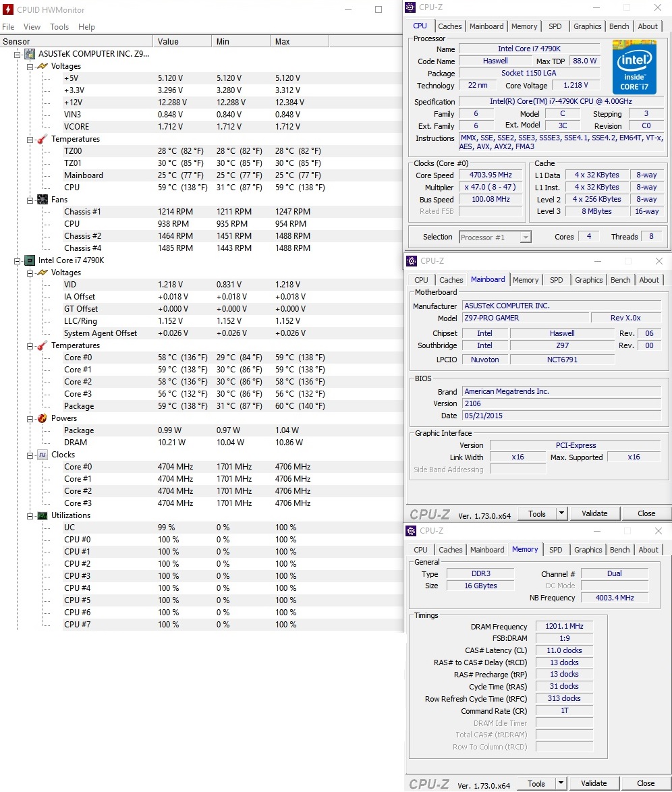This screenshot has height=792, width=672.
Task: Click the Min column header
Action: click(240, 41)
